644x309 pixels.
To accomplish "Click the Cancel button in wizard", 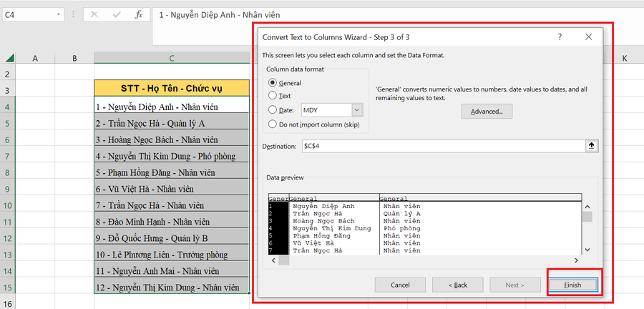I will click(400, 285).
